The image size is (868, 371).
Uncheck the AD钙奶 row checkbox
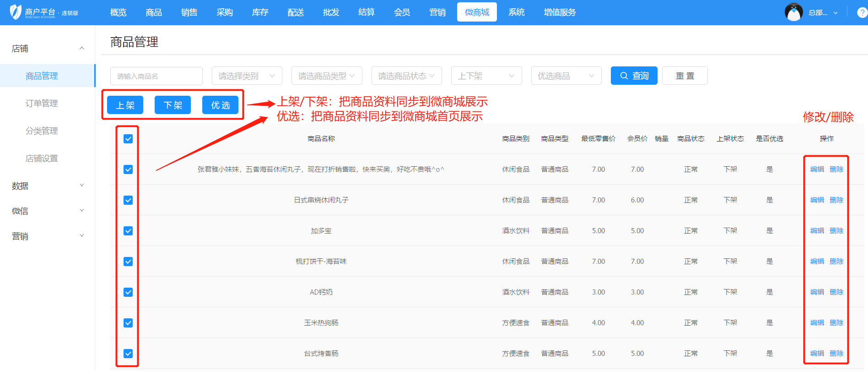(128, 292)
